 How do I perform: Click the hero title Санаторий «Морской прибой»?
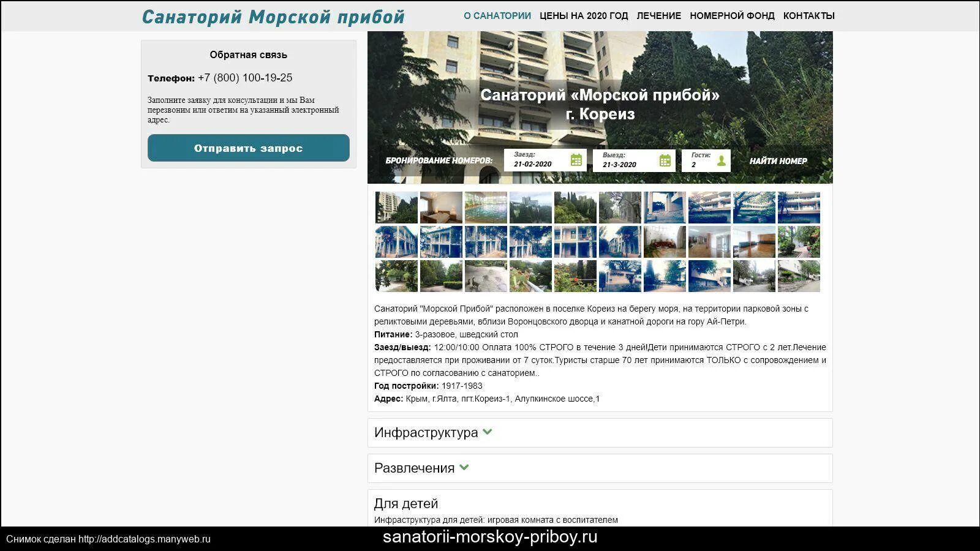[600, 95]
